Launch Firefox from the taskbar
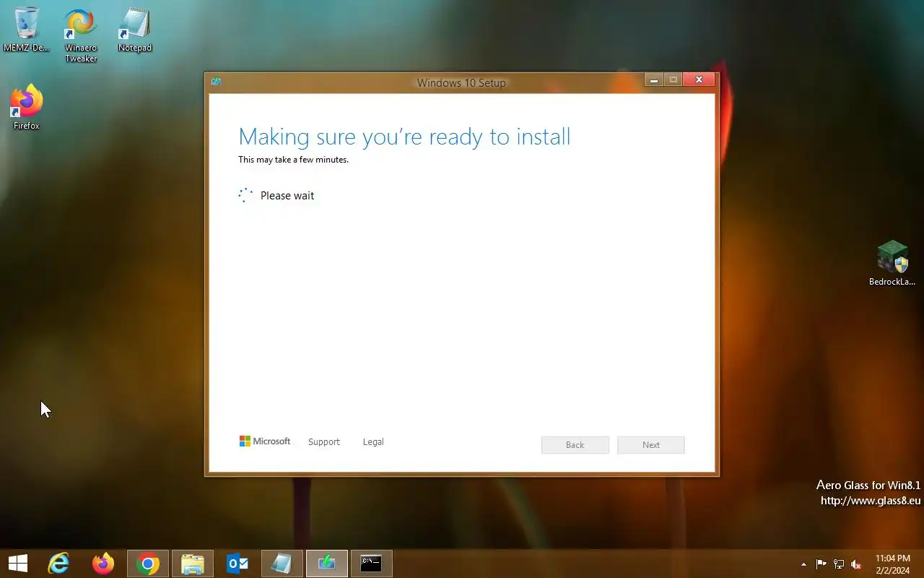Viewport: 924px width, 578px height. point(103,564)
